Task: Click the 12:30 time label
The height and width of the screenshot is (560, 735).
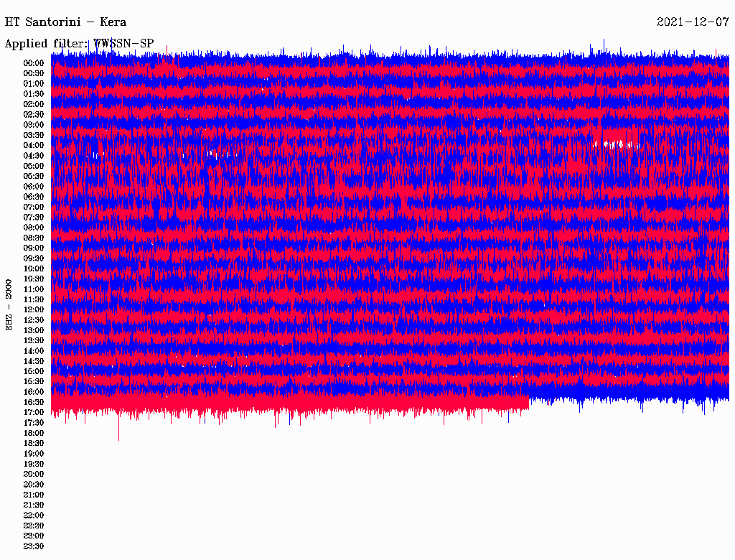Action: 34,320
